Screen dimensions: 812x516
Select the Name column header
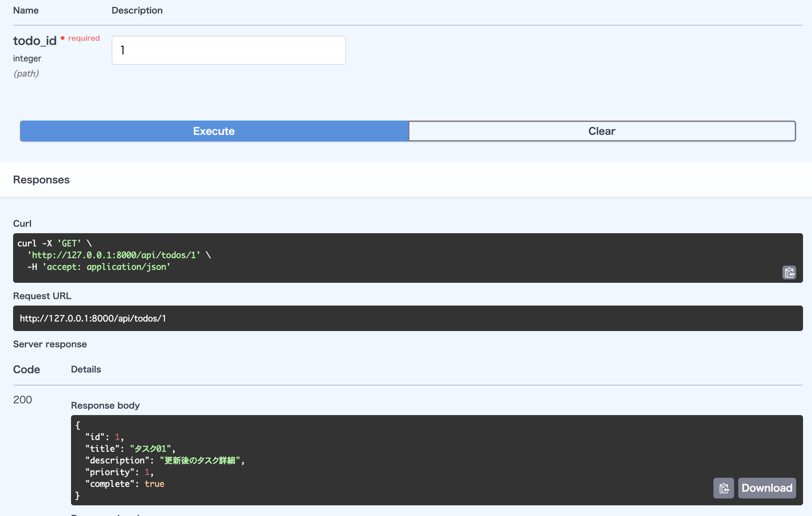click(26, 10)
